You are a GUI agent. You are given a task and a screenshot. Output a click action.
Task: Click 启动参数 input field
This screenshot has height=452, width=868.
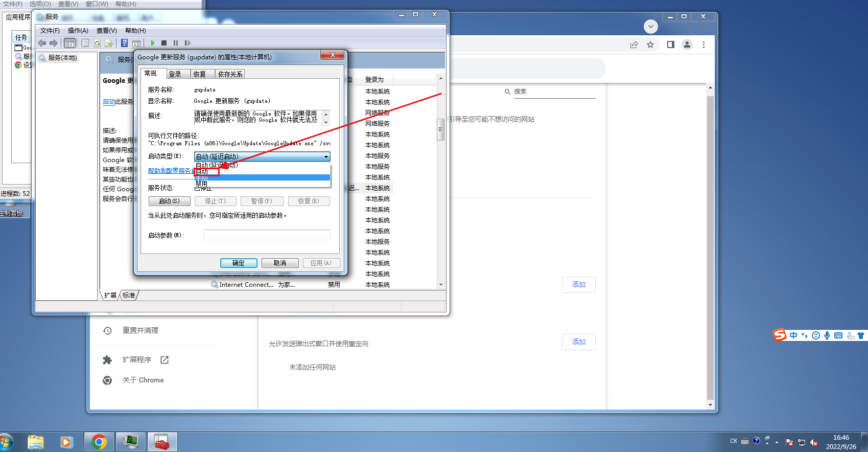267,235
